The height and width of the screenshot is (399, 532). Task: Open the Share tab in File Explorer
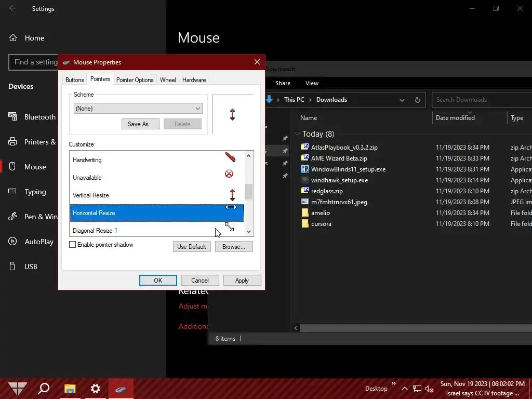pos(283,83)
